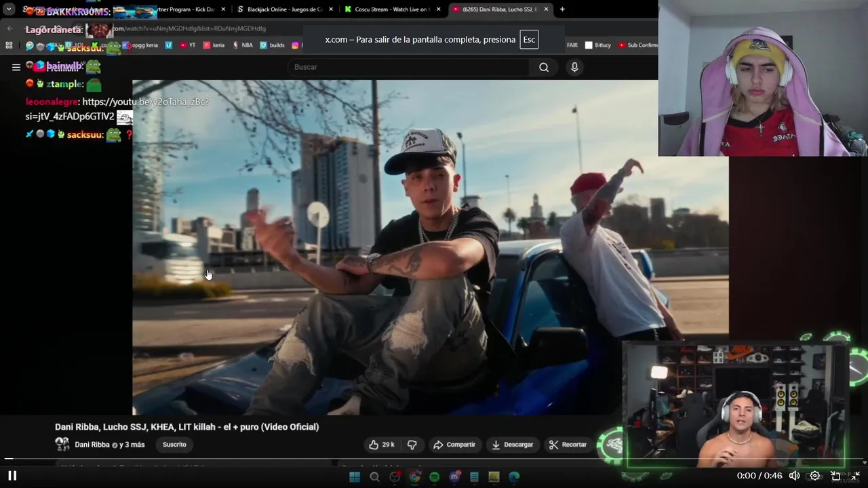The width and height of the screenshot is (868, 488).
Task: Click the shirtless streamer webcam overlay
Action: (736, 405)
